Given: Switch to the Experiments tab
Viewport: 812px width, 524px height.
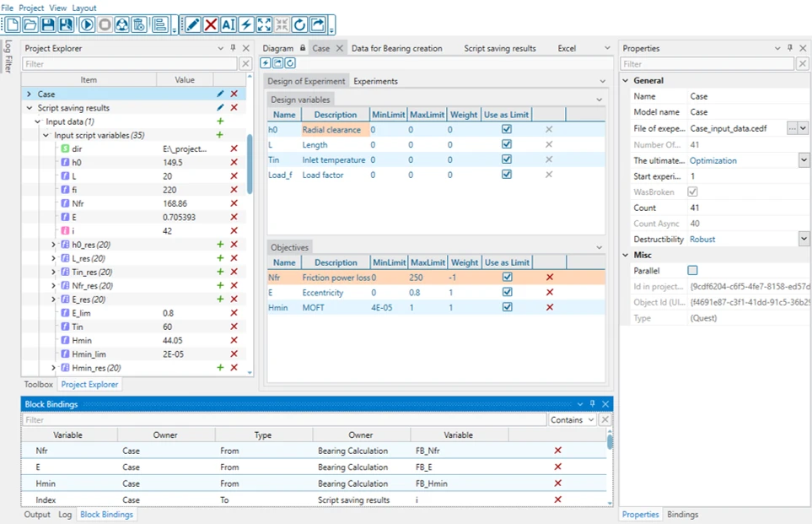Looking at the screenshot, I should coord(375,81).
